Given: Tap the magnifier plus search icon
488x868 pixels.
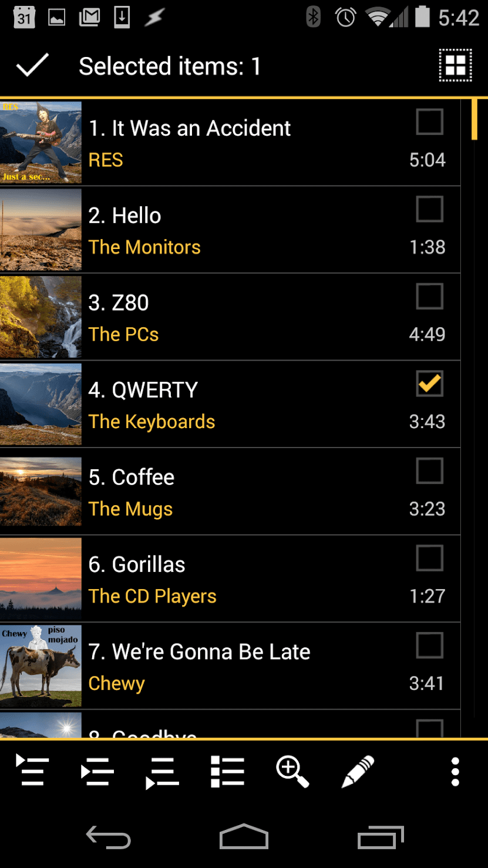Looking at the screenshot, I should [292, 771].
